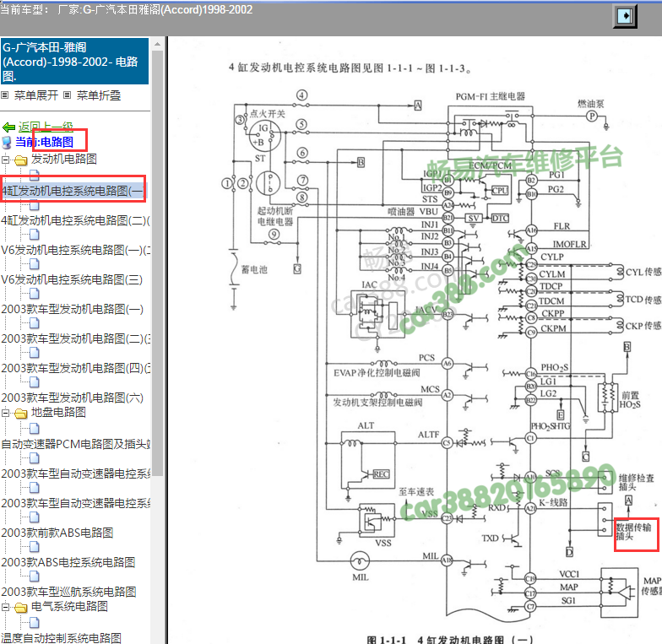The height and width of the screenshot is (644, 662).
Task: Select the 地盘电路图 tree folder
Action: (x=58, y=412)
